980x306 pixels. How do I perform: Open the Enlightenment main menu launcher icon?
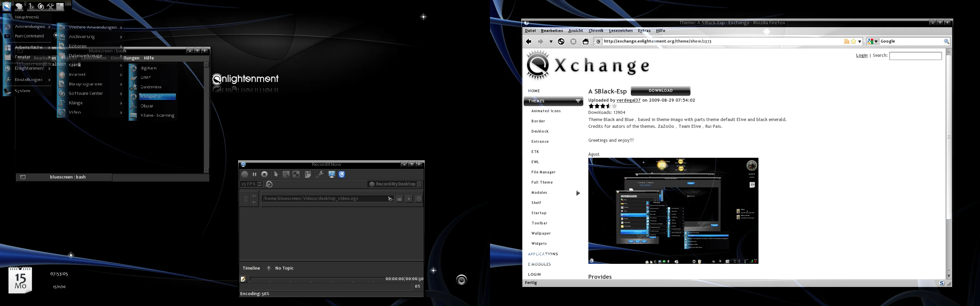(7, 6)
